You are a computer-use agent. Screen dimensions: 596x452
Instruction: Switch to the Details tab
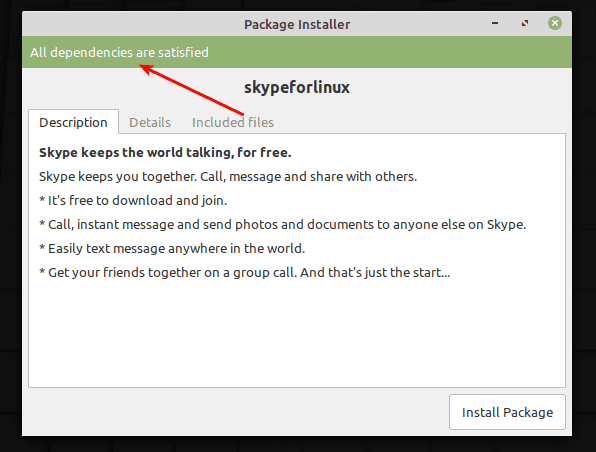point(150,122)
